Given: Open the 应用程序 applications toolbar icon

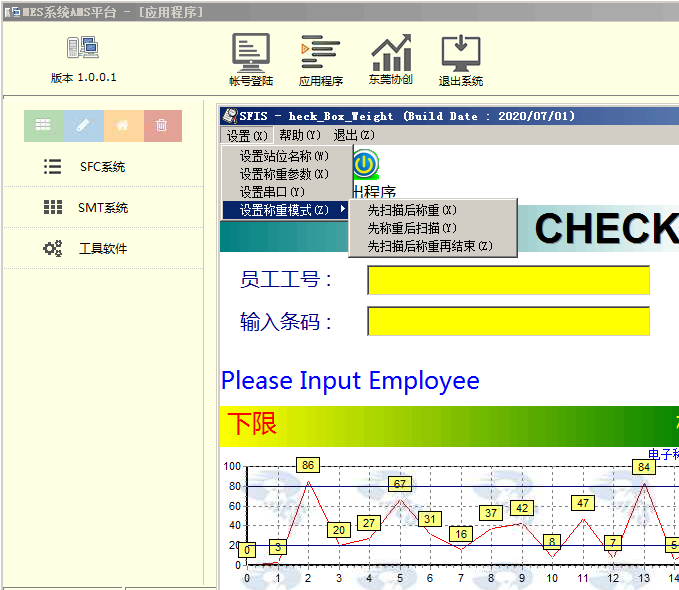Looking at the screenshot, I should (320, 58).
